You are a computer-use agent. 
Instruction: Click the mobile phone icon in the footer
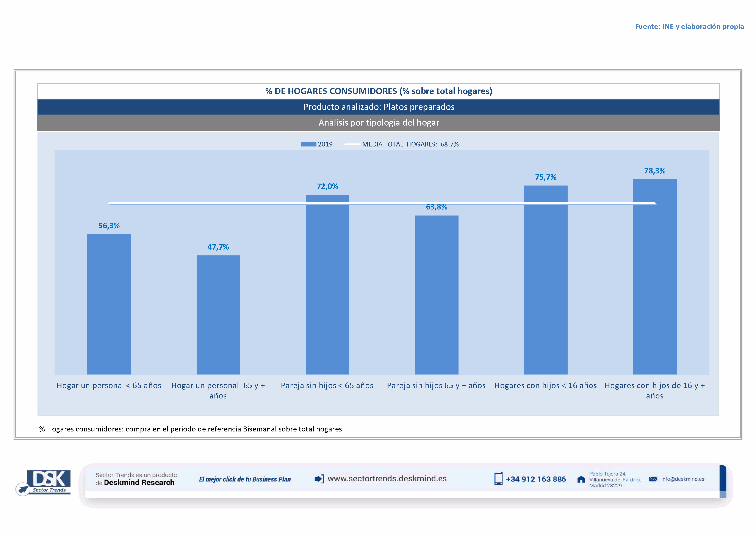[x=498, y=479]
